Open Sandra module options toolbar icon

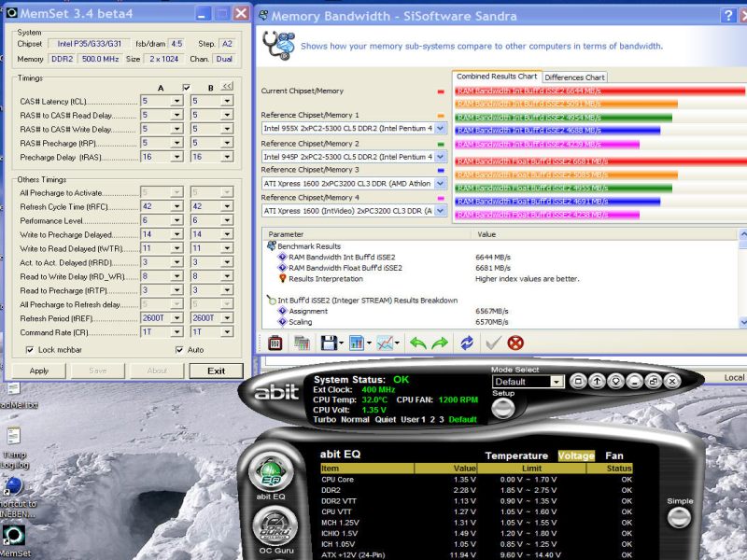tap(275, 343)
